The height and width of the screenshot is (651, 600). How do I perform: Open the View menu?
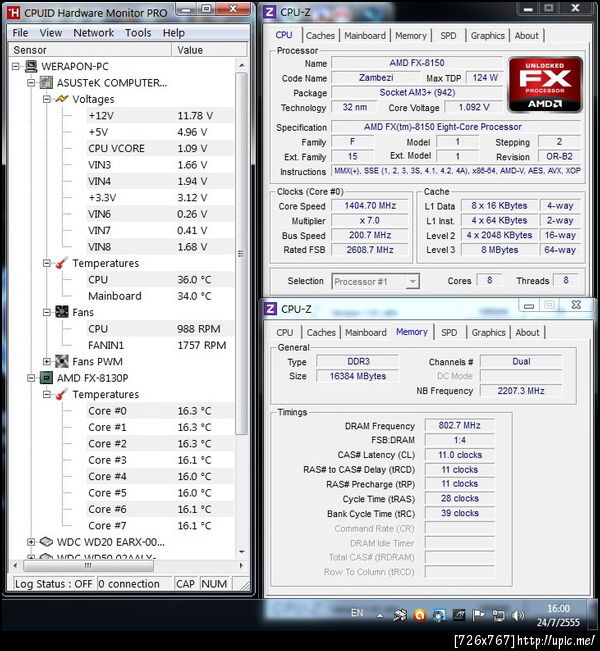(x=51, y=33)
